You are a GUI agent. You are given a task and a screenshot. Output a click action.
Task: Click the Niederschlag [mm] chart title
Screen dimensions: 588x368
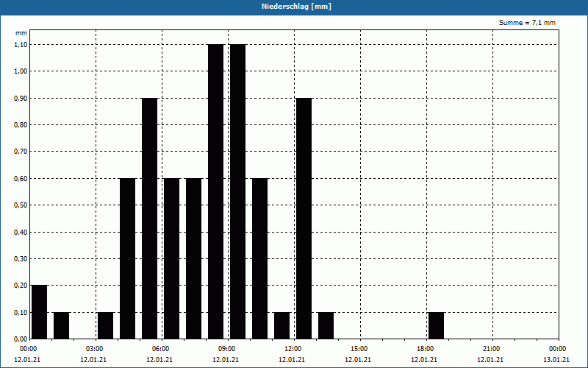point(296,7)
